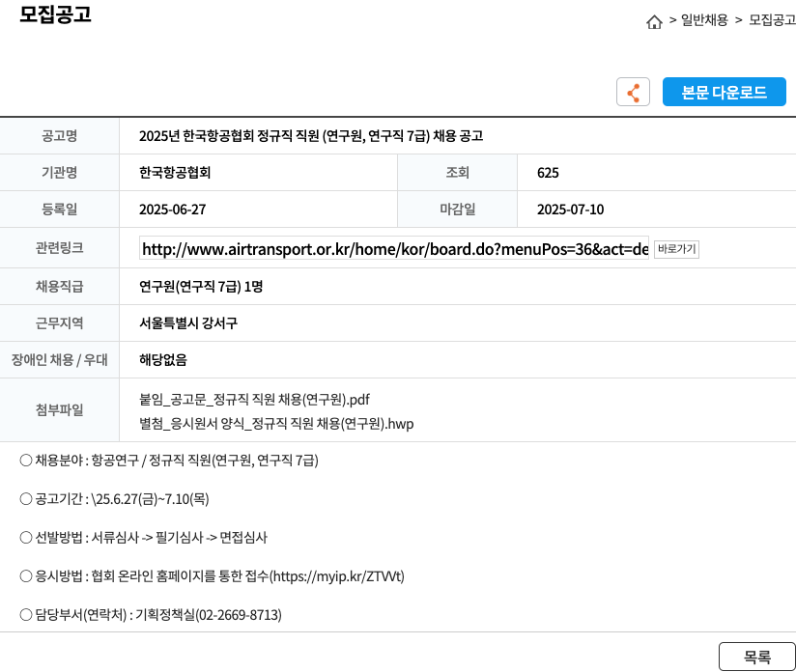Click the 채용분야 : 항공연구 line
The image size is (796, 672).
coord(169,461)
